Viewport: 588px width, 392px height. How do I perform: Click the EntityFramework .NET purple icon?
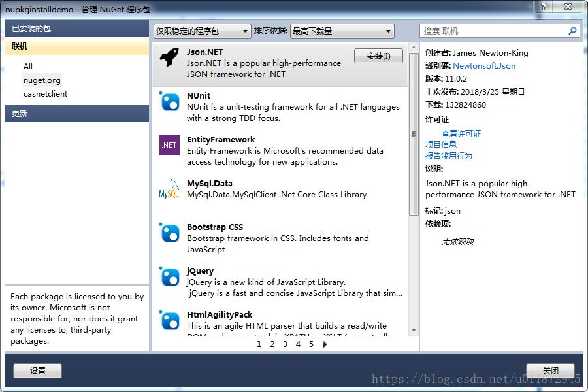click(169, 145)
